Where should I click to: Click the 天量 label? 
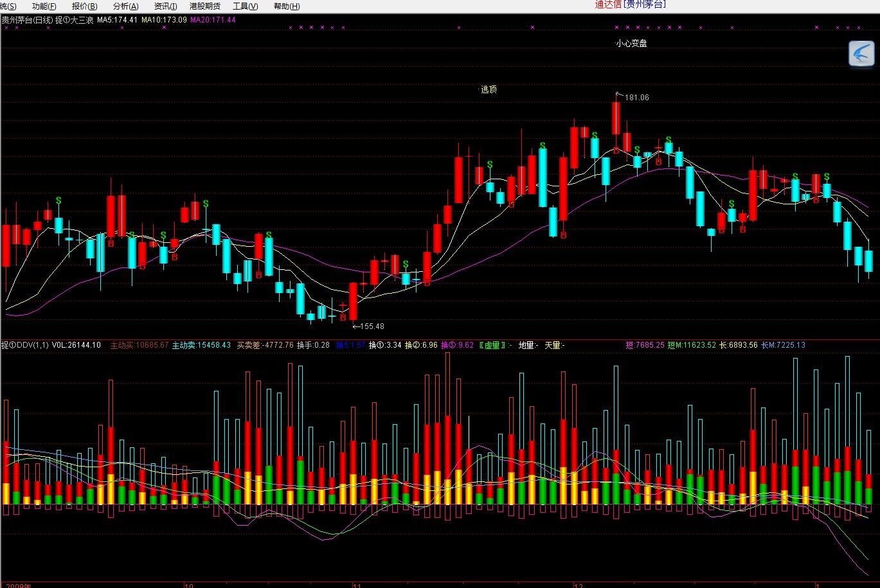tap(554, 345)
